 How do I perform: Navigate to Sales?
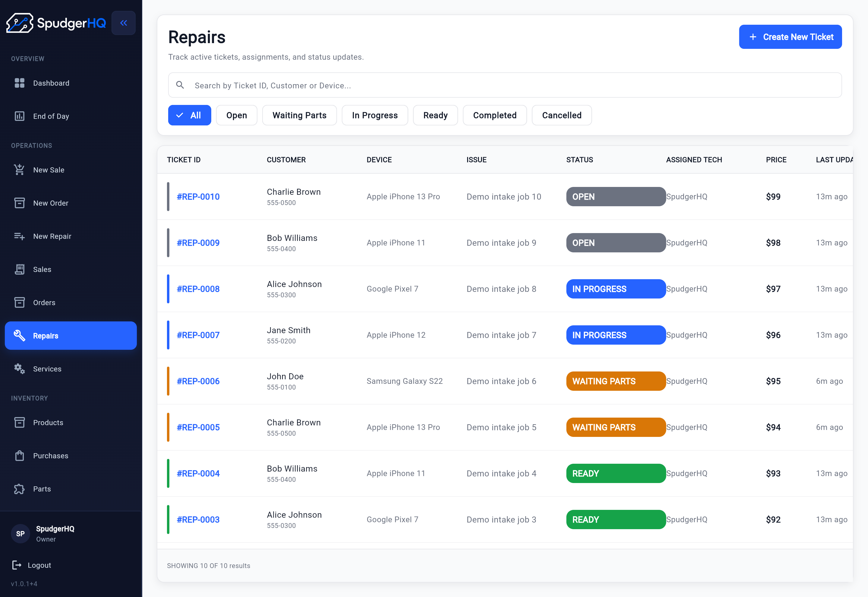point(71,269)
